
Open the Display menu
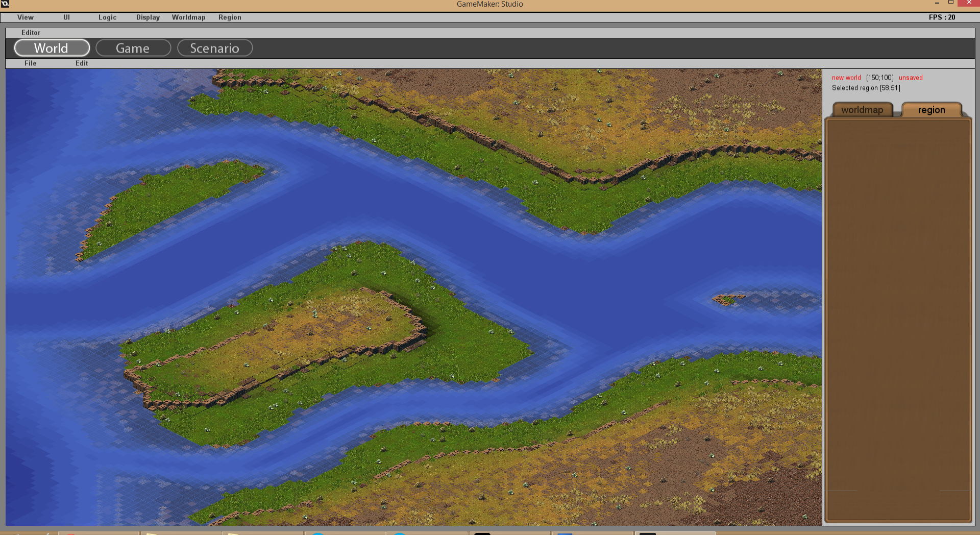[148, 17]
